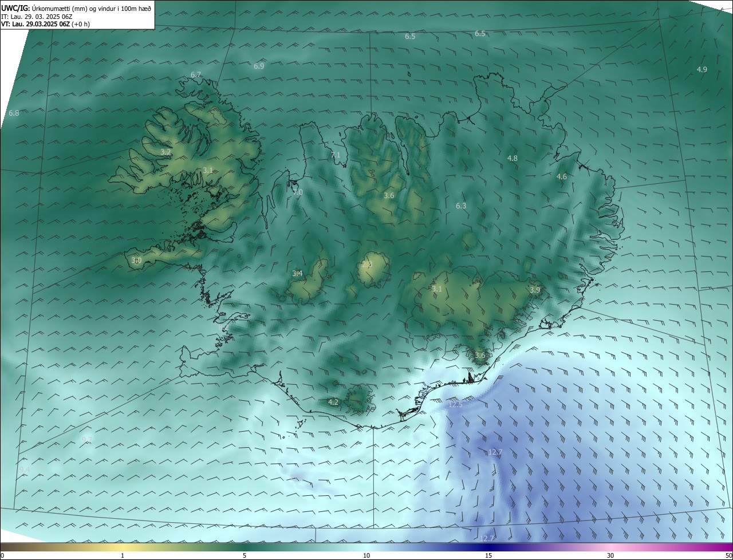Click the 30 tick on the colour scale
733x560 pixels.
(610, 555)
